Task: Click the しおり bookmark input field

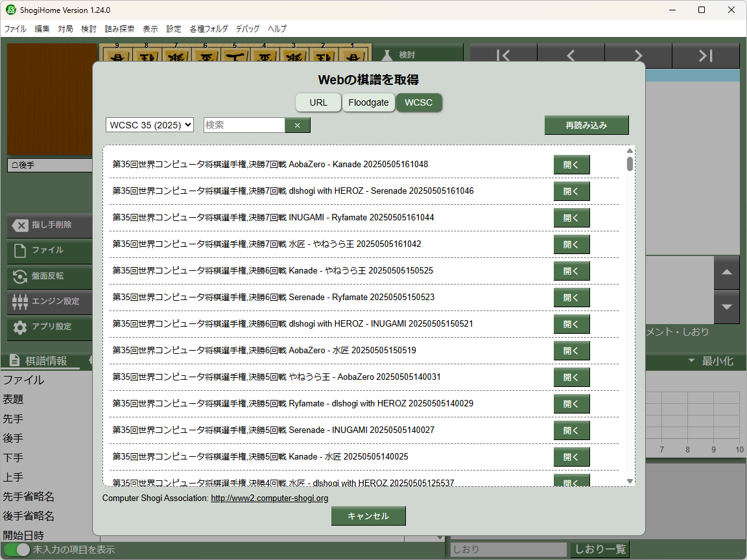Action: pos(508,550)
